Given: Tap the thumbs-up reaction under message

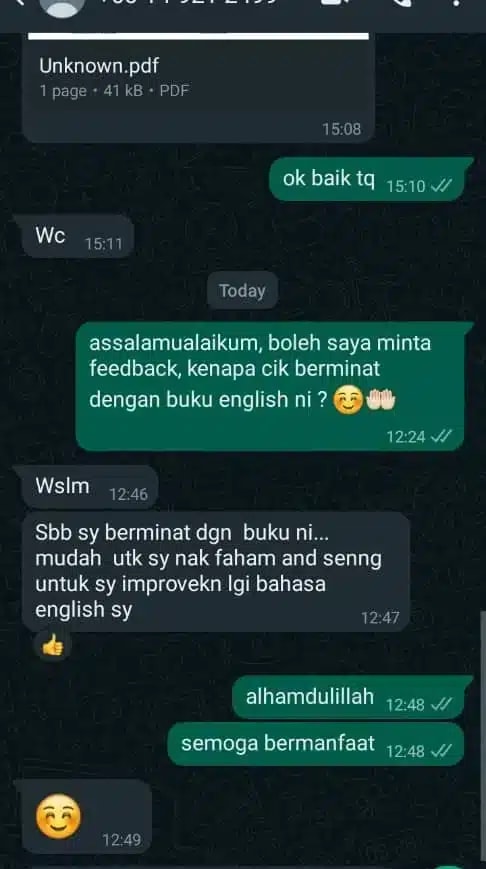Looking at the screenshot, I should coord(53,646).
